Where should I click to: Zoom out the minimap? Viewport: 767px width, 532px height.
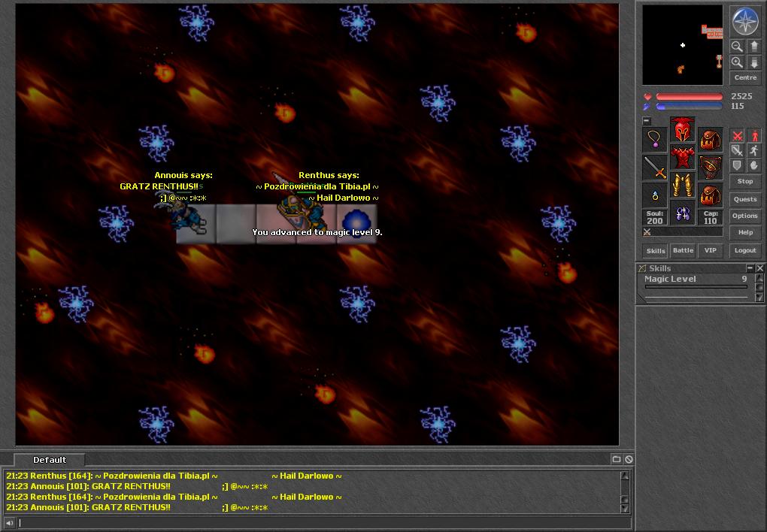[x=737, y=47]
